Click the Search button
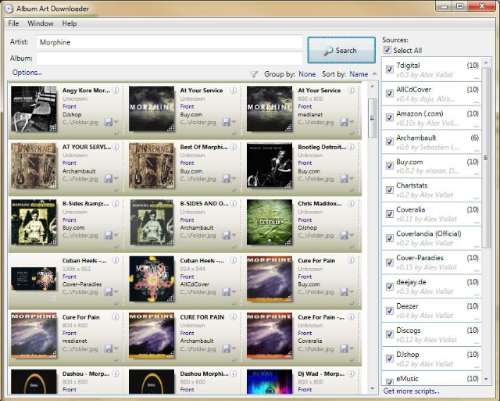The image size is (500, 401). pyautogui.click(x=341, y=51)
